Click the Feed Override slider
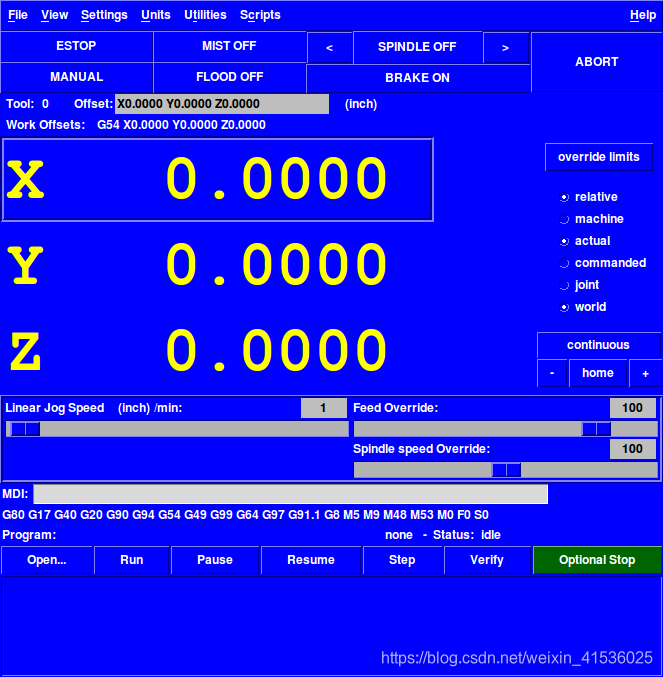This screenshot has height=677, width=663. tap(505, 429)
